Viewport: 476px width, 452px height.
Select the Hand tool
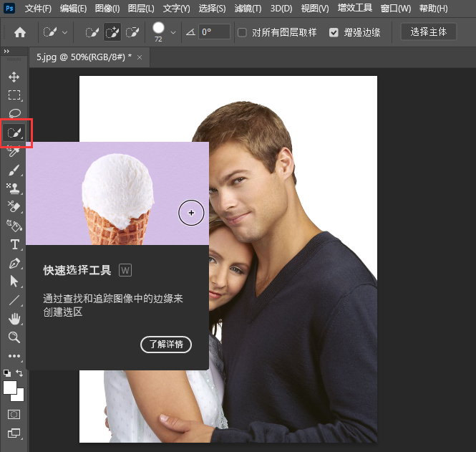pyautogui.click(x=14, y=319)
